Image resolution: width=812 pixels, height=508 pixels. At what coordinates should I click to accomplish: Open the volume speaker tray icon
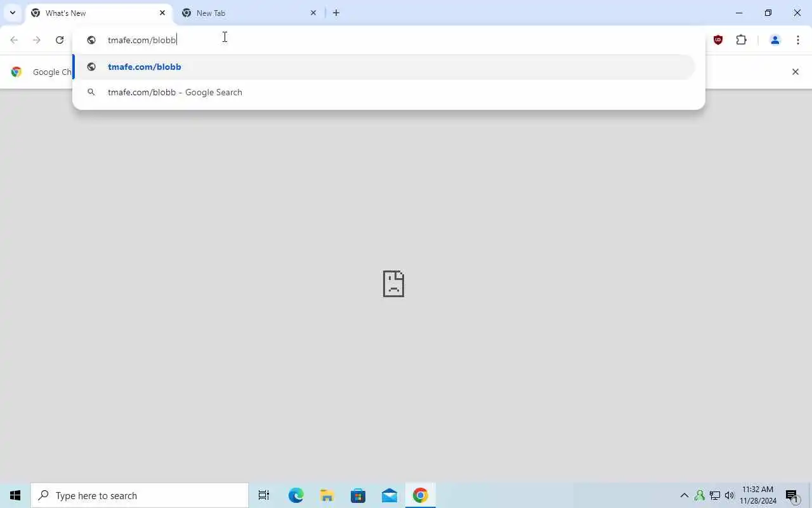click(730, 495)
